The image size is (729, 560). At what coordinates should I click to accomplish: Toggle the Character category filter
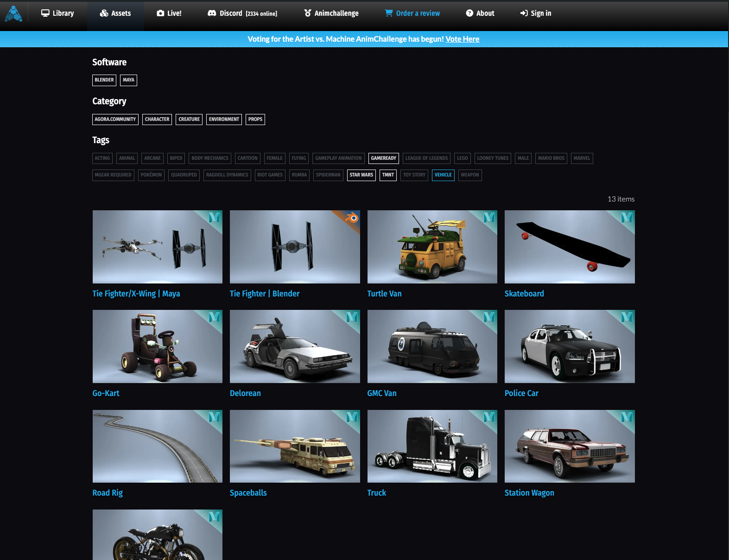157,120
